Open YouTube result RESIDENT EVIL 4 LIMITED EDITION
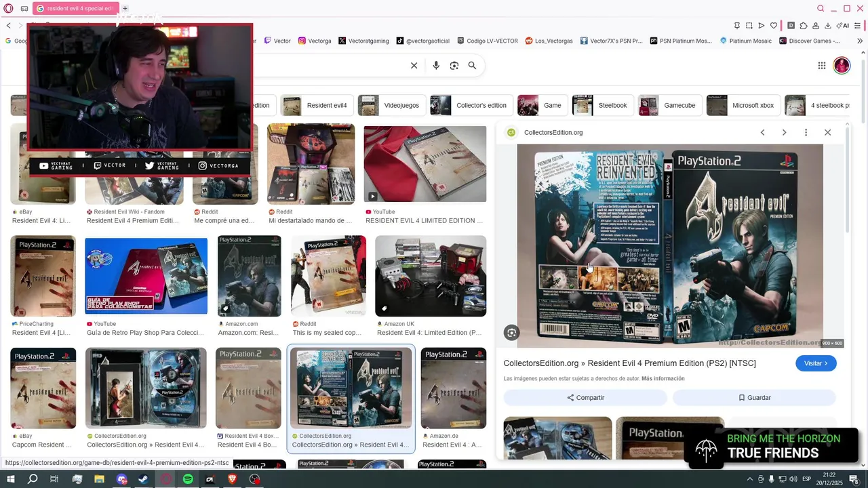868x488 pixels. (x=425, y=164)
